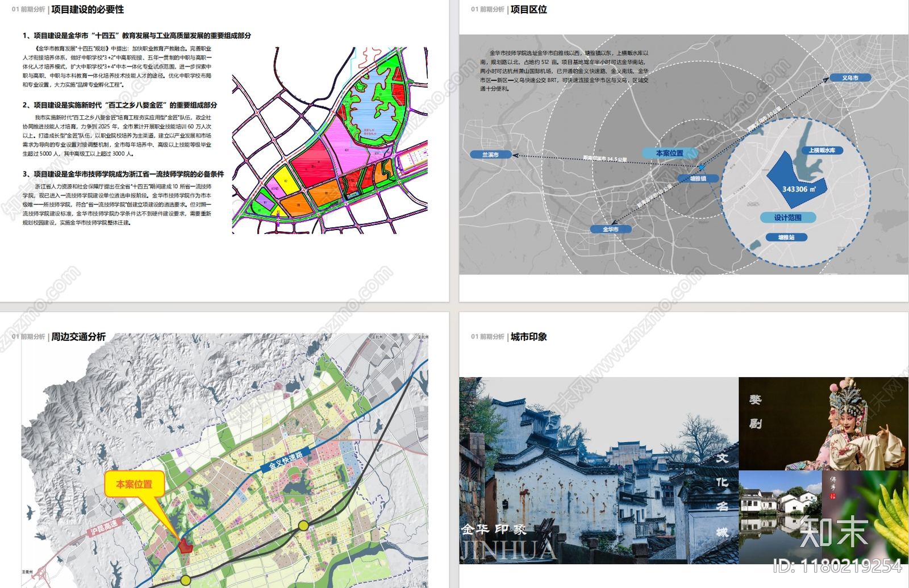Viewport: 909px width, 588px height.
Task: Click the slide title 项目区位
Action: pyautogui.click(x=528, y=10)
